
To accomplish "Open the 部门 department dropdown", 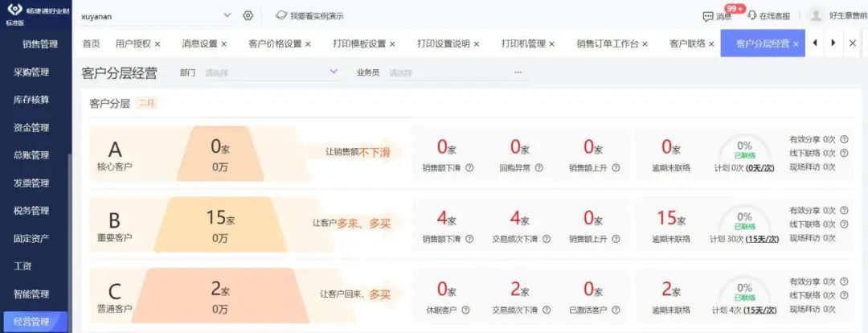I will click(334, 72).
